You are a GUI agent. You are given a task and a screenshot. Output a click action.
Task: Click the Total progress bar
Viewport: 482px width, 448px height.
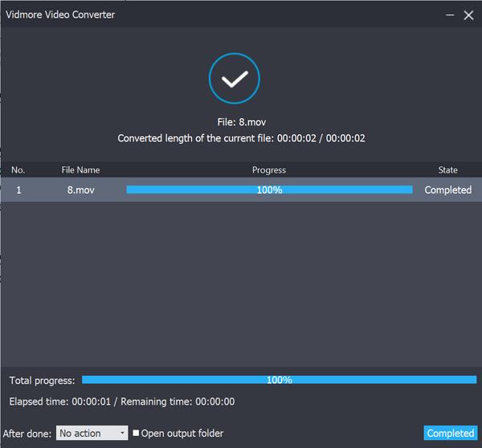pyautogui.click(x=279, y=380)
